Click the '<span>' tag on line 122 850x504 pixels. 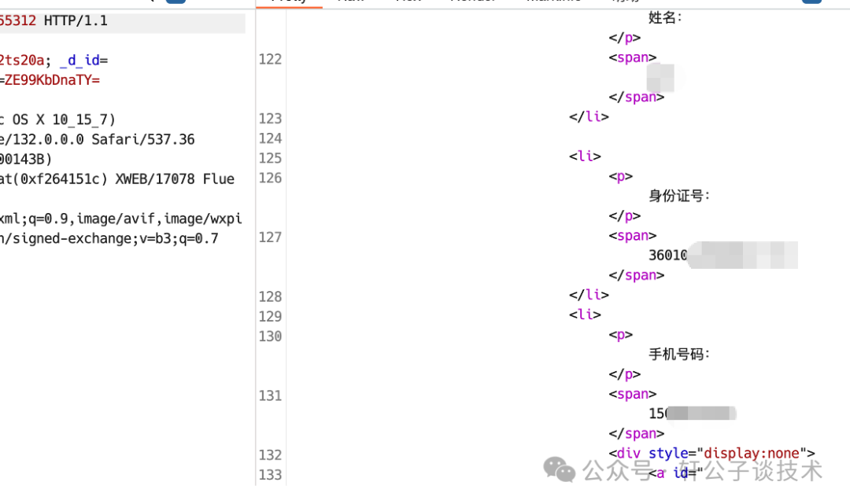click(x=633, y=58)
